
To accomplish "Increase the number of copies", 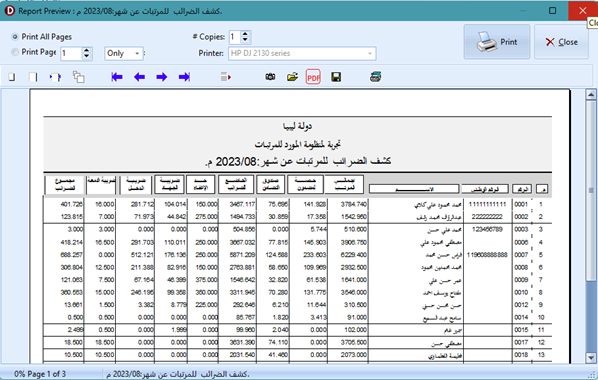I will coord(245,34).
